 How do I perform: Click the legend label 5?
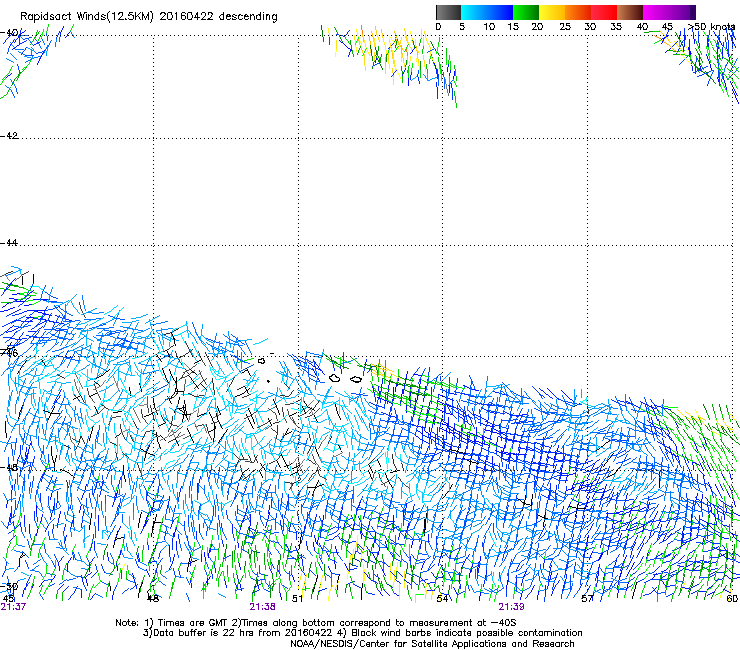(x=462, y=27)
